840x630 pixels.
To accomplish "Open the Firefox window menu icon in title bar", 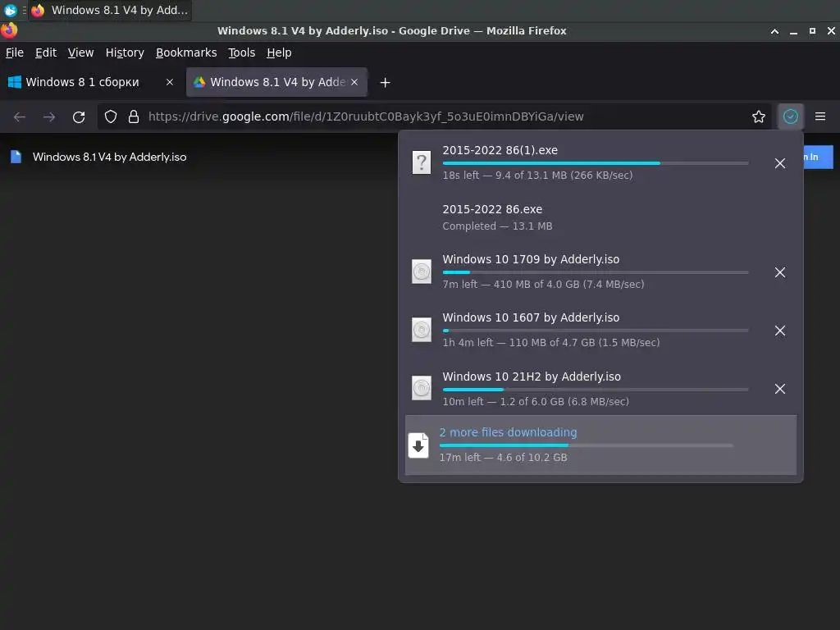I will click(9, 30).
